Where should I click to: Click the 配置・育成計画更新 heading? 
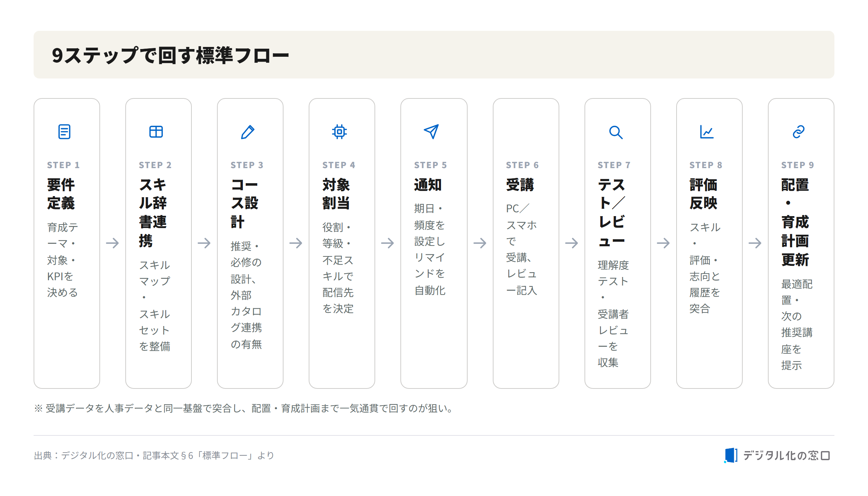coord(795,222)
